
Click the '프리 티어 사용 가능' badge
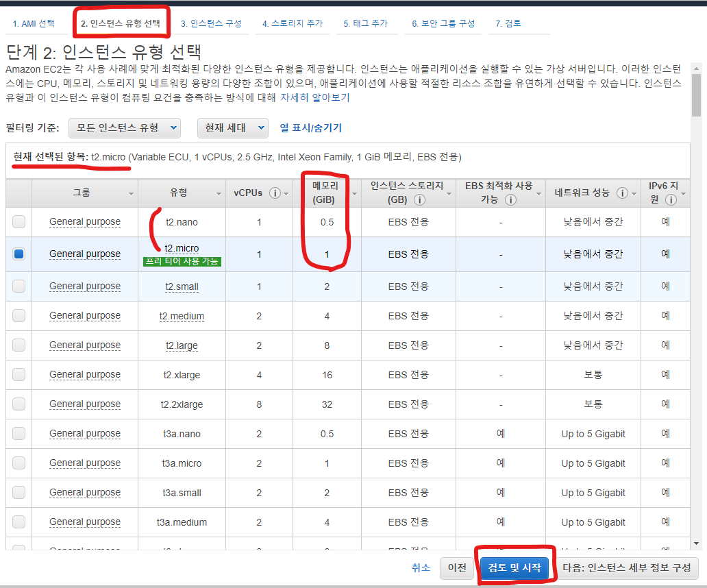point(182,262)
